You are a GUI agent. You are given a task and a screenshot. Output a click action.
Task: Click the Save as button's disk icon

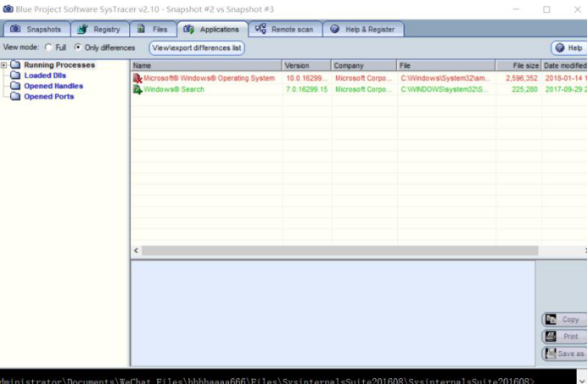pyautogui.click(x=551, y=353)
